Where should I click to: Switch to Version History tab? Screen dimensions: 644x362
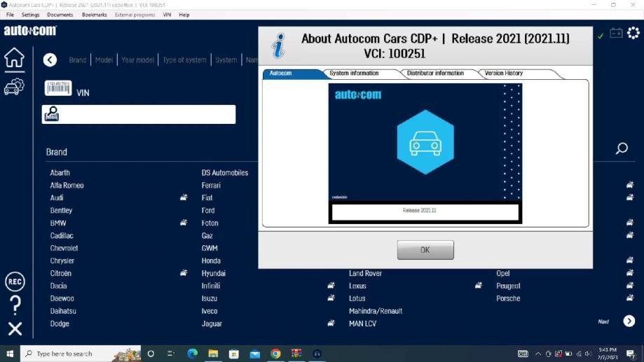pyautogui.click(x=504, y=73)
